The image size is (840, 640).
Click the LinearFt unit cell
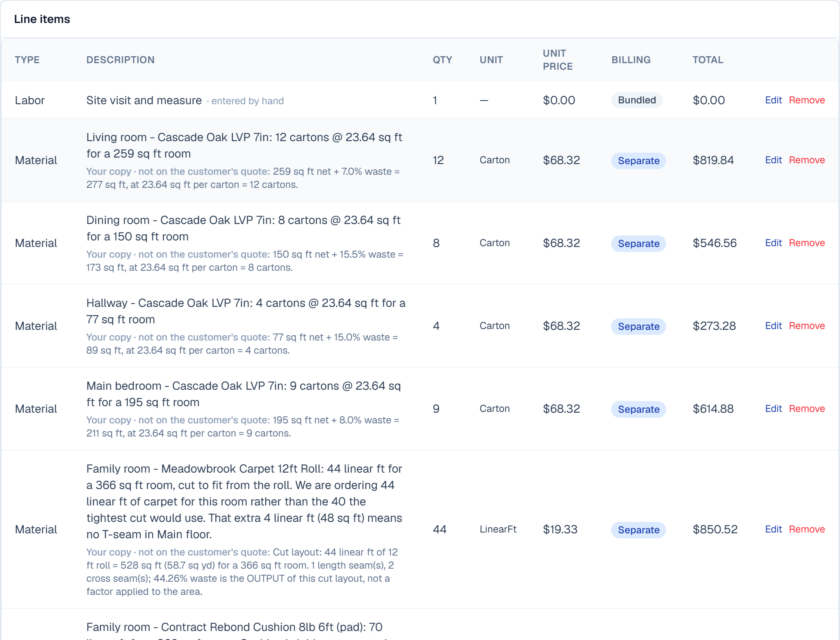(498, 529)
